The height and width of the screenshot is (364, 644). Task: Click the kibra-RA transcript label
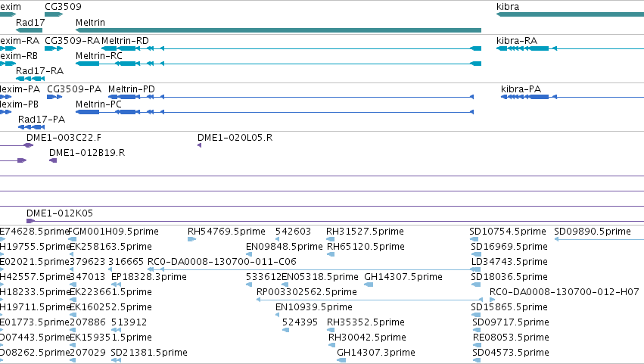tap(517, 41)
